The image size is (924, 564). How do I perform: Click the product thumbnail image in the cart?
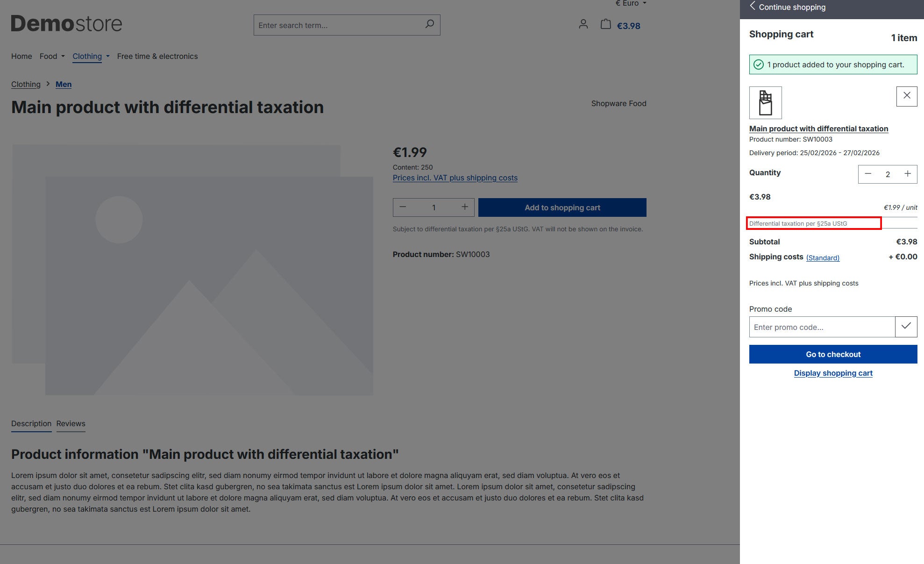pyautogui.click(x=766, y=102)
